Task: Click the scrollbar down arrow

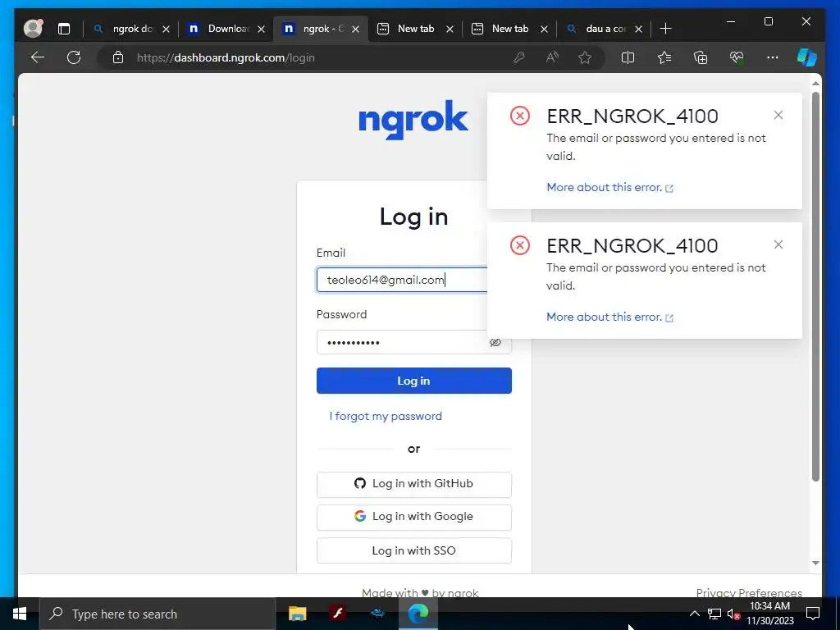Action: pyautogui.click(x=815, y=563)
